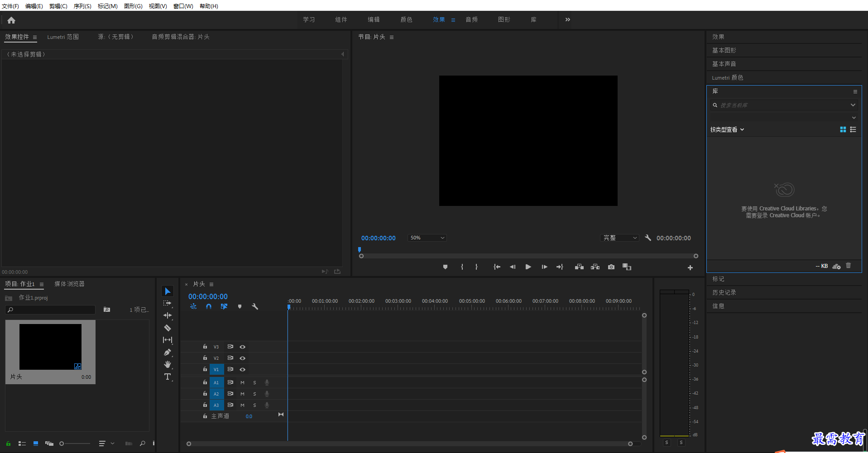Switch to 媒体浏览器 tab
868x453 pixels.
click(x=69, y=284)
